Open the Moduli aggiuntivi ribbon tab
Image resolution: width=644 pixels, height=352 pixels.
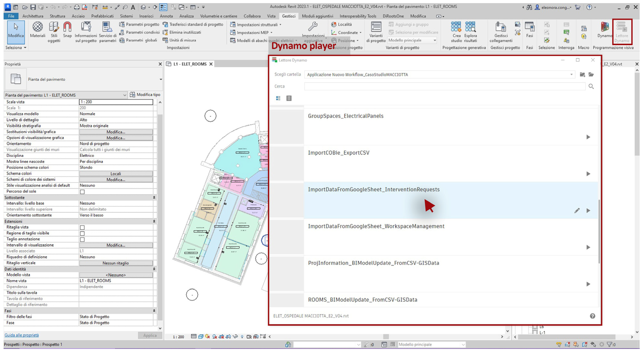pyautogui.click(x=317, y=16)
